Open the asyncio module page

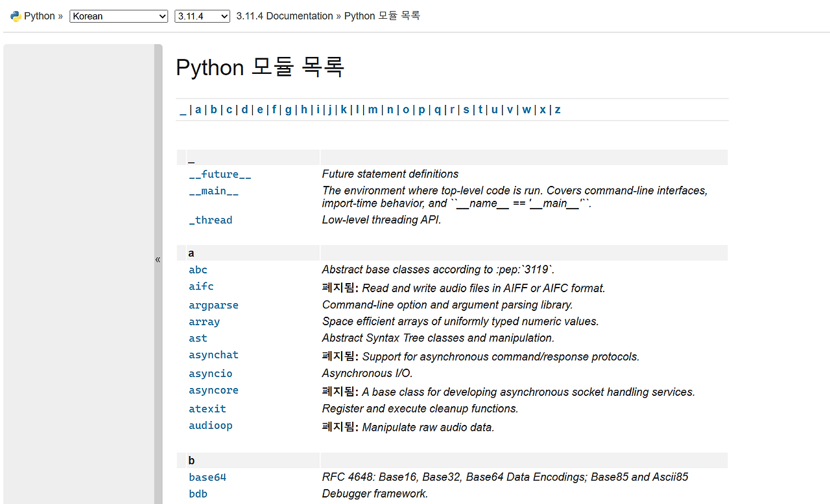pyautogui.click(x=210, y=373)
